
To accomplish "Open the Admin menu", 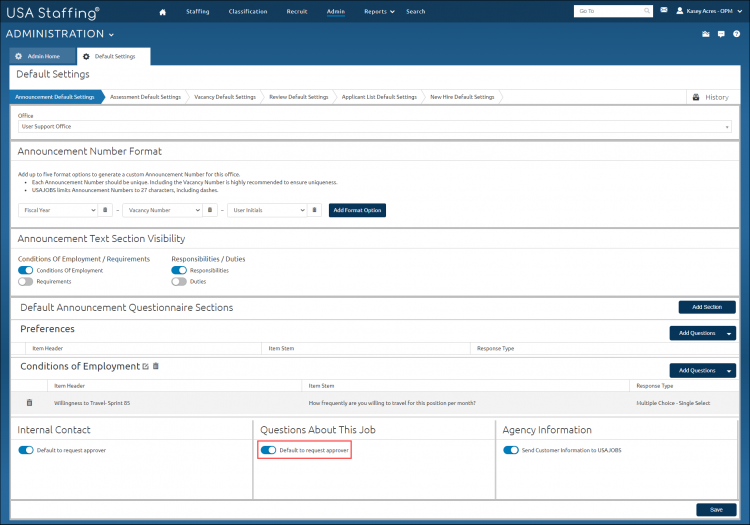I will click(x=336, y=11).
